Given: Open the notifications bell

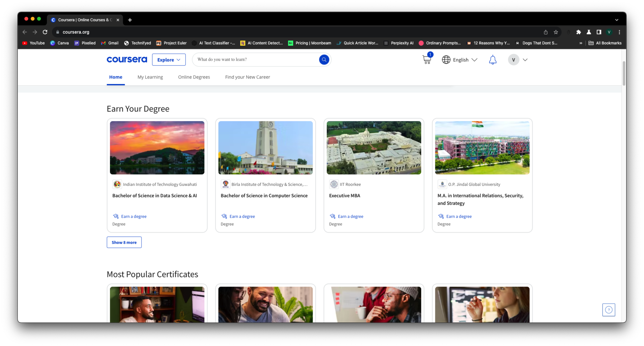Looking at the screenshot, I should pyautogui.click(x=492, y=60).
